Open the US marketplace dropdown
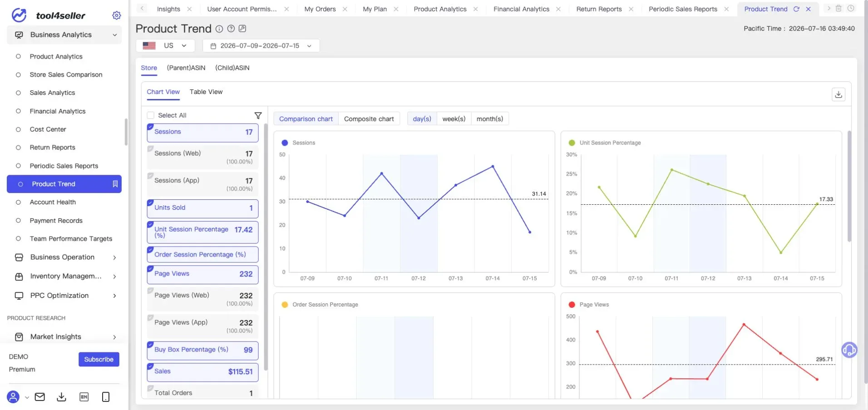Screen dimensions: 868x410 point(165,46)
